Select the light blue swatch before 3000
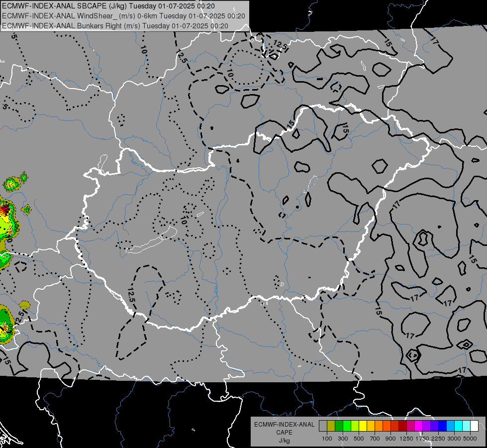 click(x=450, y=426)
